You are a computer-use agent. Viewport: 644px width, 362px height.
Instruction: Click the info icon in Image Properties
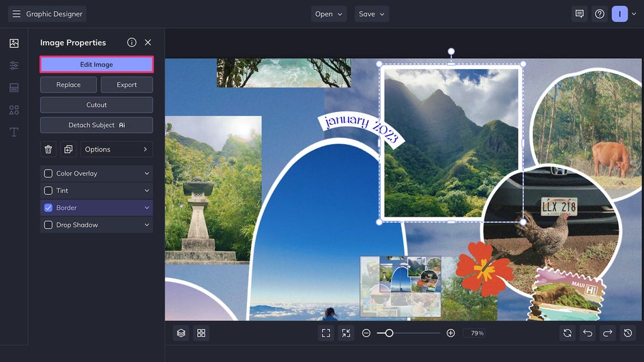(x=132, y=42)
